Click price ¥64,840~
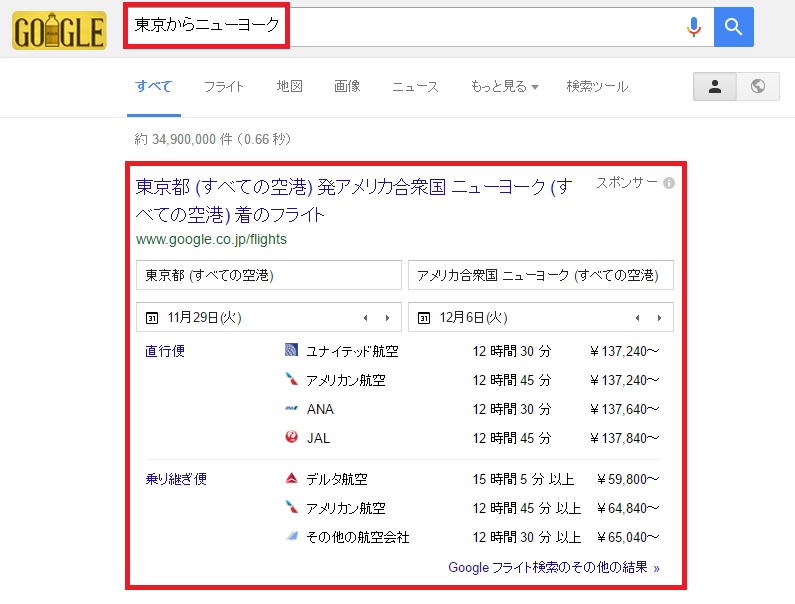This screenshot has height=604, width=795. point(628,508)
